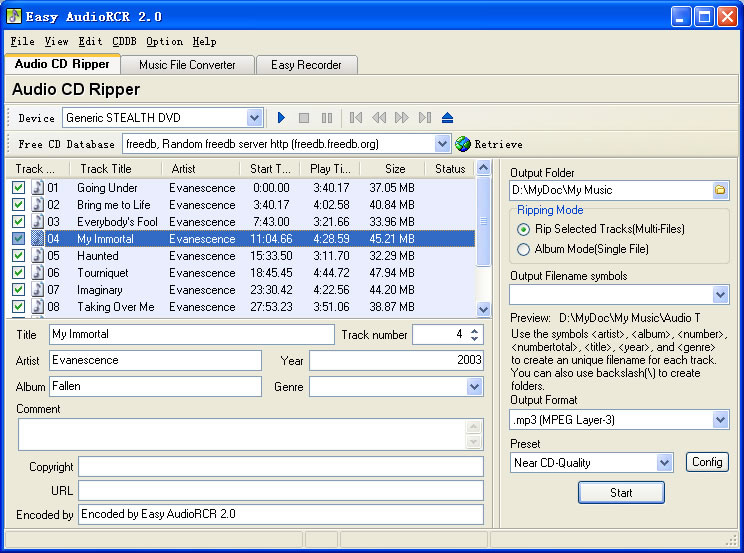Image resolution: width=744 pixels, height=553 pixels.
Task: Toggle checkbox for track 05 Haunted
Action: click(x=19, y=256)
